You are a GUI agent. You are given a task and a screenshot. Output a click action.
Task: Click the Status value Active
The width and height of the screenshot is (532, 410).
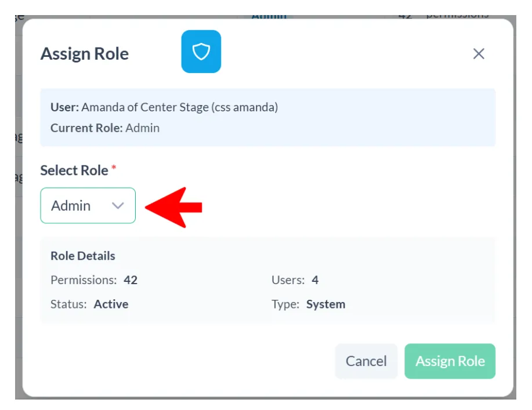[111, 304]
